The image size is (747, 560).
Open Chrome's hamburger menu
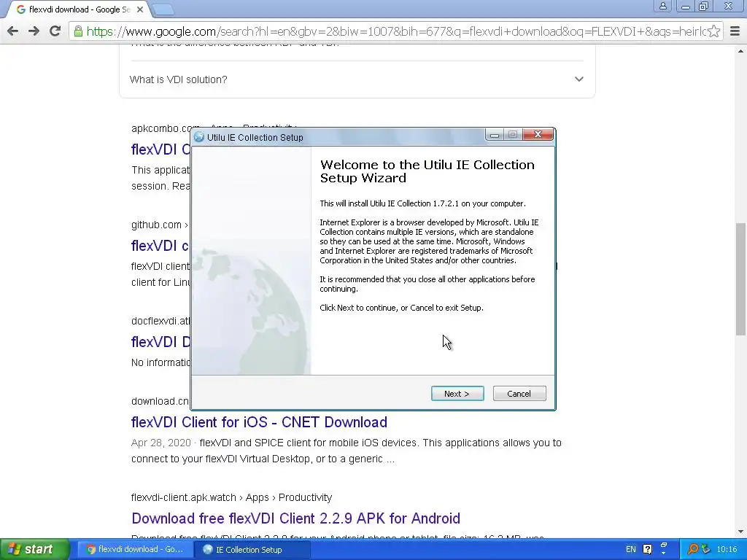click(x=735, y=31)
